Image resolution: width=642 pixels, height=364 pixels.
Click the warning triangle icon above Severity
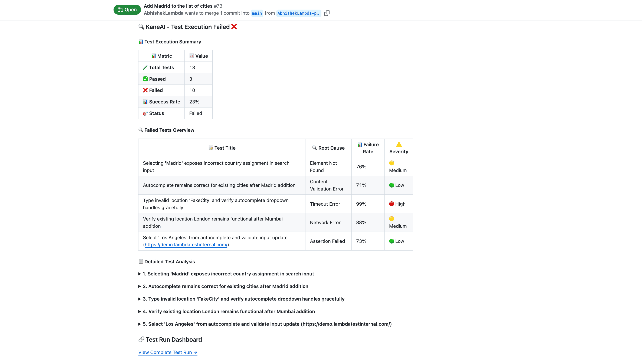[399, 145]
